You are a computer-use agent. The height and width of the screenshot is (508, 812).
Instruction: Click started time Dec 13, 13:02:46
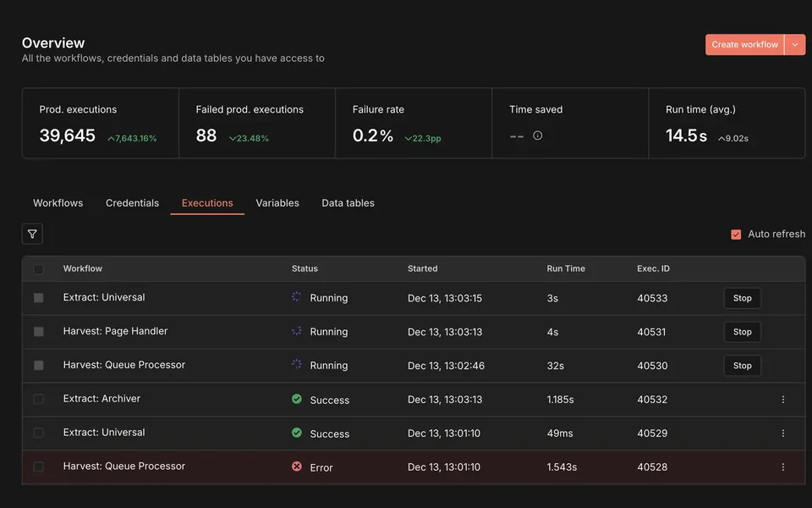pyautogui.click(x=446, y=366)
